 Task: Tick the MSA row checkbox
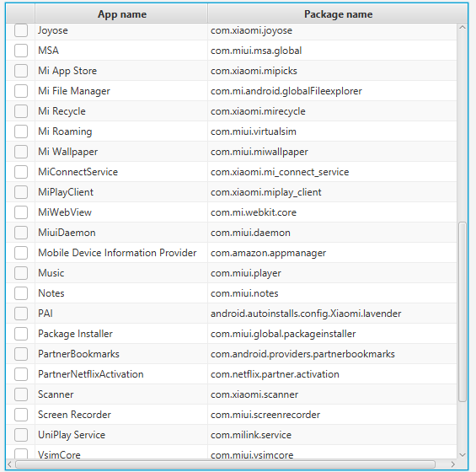tap(21, 51)
